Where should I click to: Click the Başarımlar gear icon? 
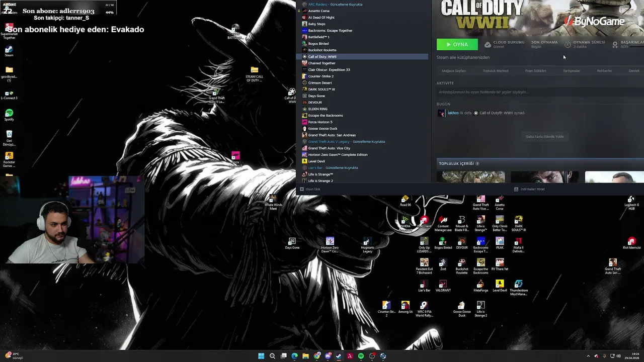pos(615,45)
